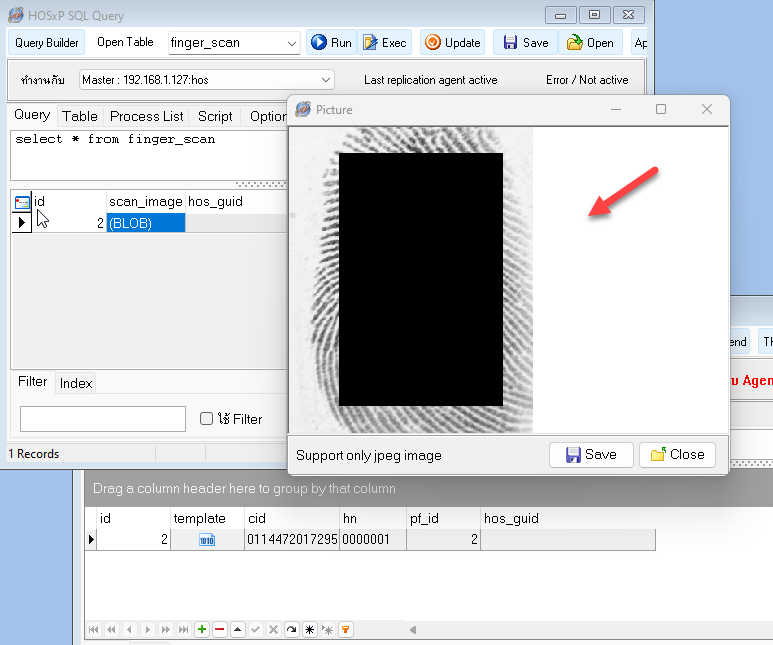
Task: Click the green plus insert record button
Action: (x=202, y=629)
